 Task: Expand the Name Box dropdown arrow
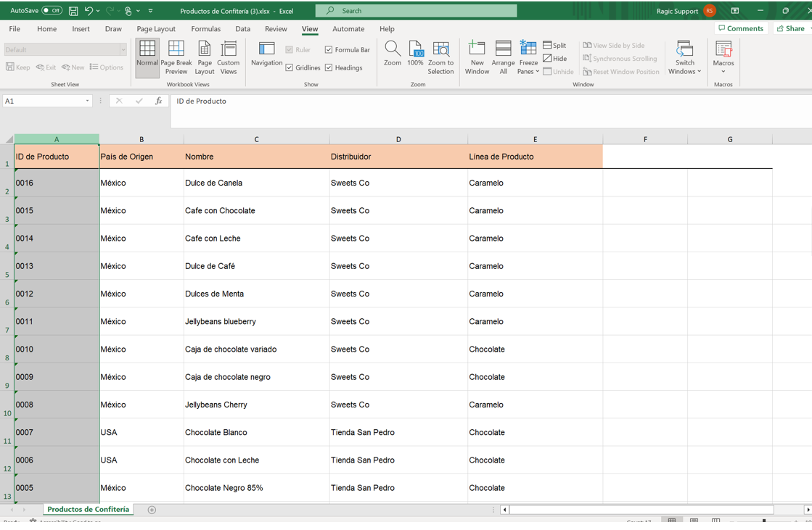coord(87,102)
